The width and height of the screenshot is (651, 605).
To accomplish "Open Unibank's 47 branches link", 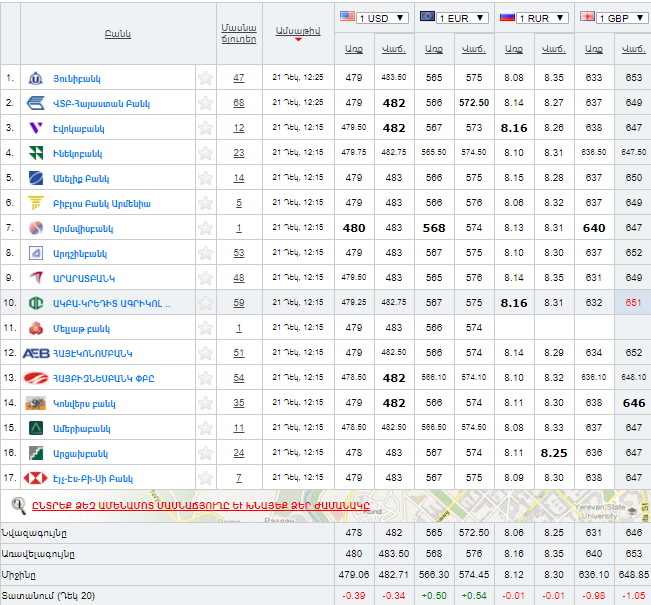I will pyautogui.click(x=239, y=78).
